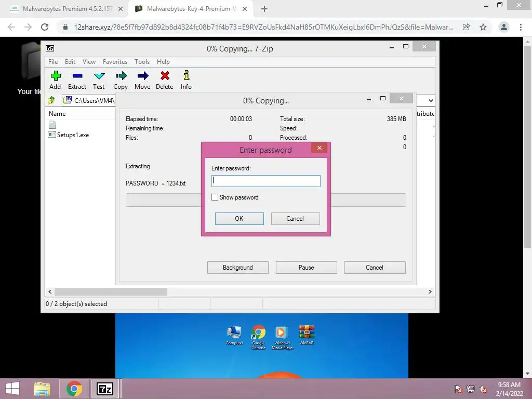Click the extraction progress bar
This screenshot has height=399, width=532.
click(265, 200)
